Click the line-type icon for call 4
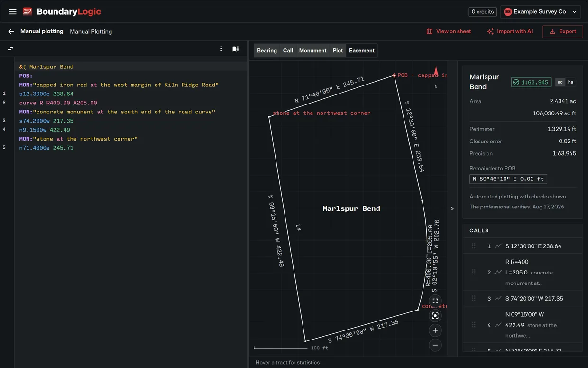588x368 pixels. (x=498, y=325)
